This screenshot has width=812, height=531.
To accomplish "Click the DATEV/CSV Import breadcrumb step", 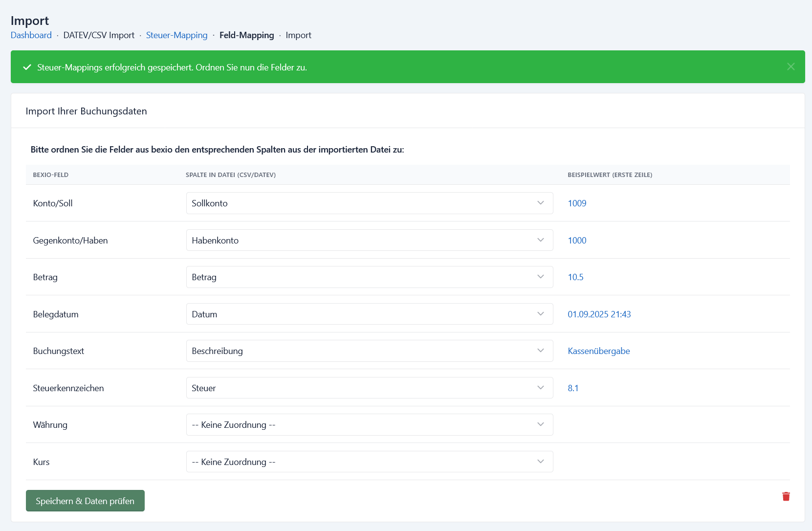I will coord(99,35).
